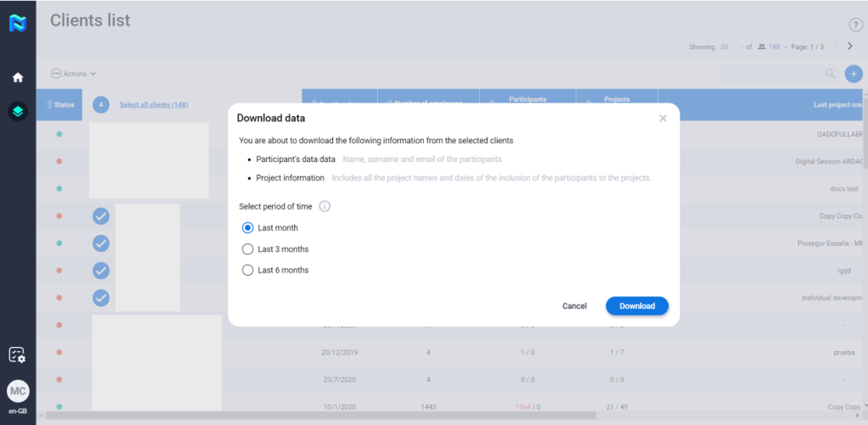The image size is (868, 425).
Task: Click the blue add client plus button
Action: pos(854,74)
